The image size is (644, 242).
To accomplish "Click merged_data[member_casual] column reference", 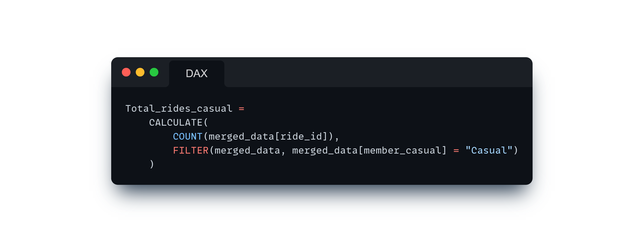I will pyautogui.click(x=369, y=150).
